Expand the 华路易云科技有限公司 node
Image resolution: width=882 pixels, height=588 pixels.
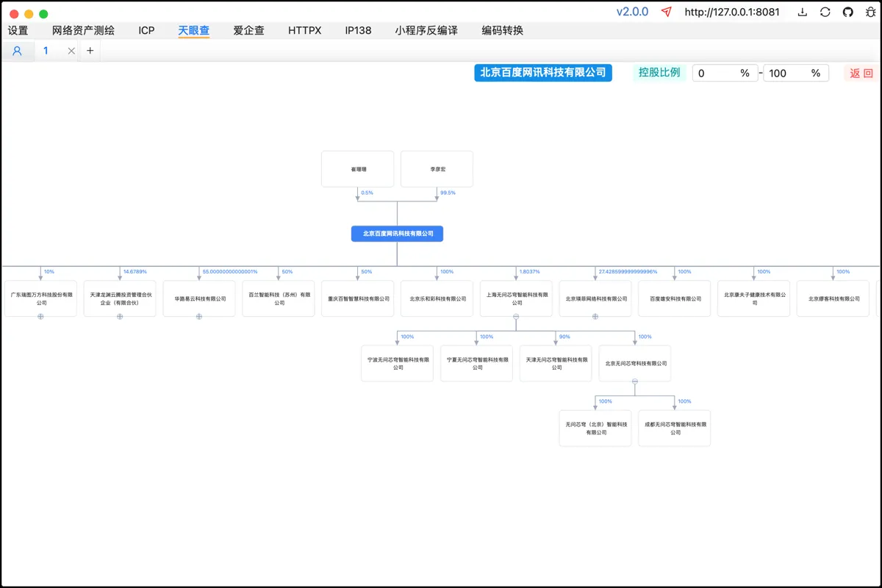(x=199, y=317)
